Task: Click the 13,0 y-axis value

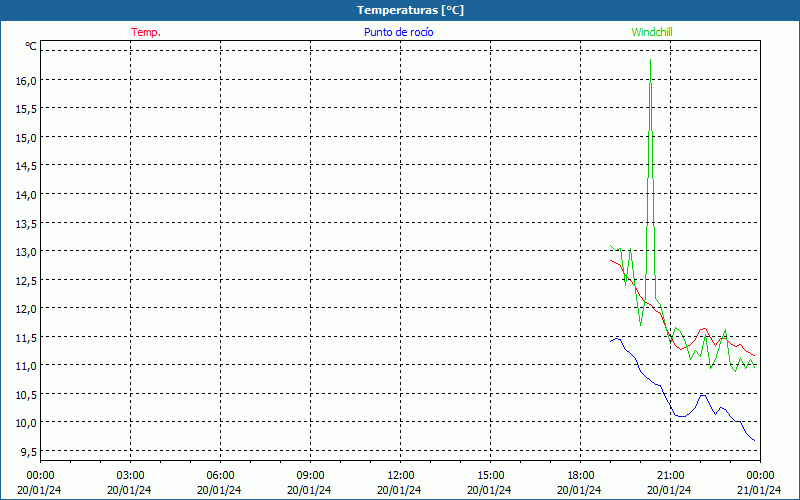Action: tap(26, 252)
